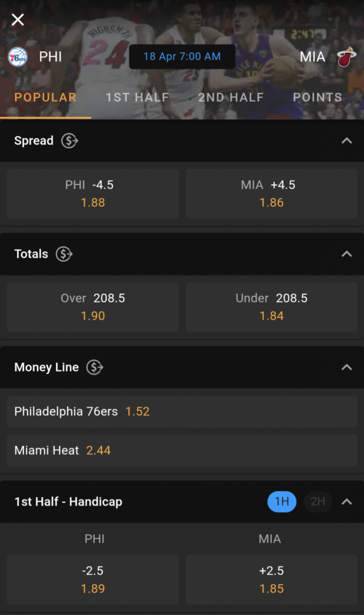Collapse the Money Line section chevron
364x615 pixels.
coord(346,367)
